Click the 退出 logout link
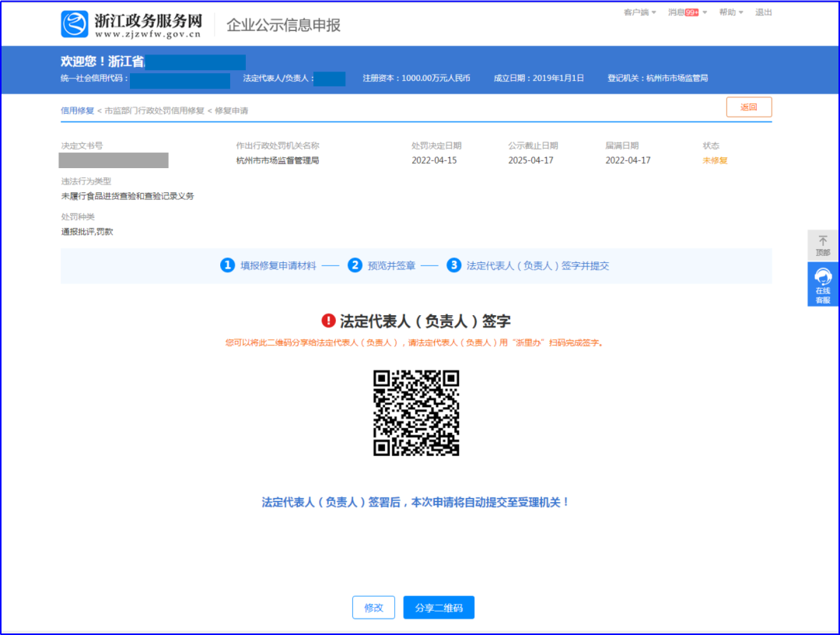 coord(763,12)
